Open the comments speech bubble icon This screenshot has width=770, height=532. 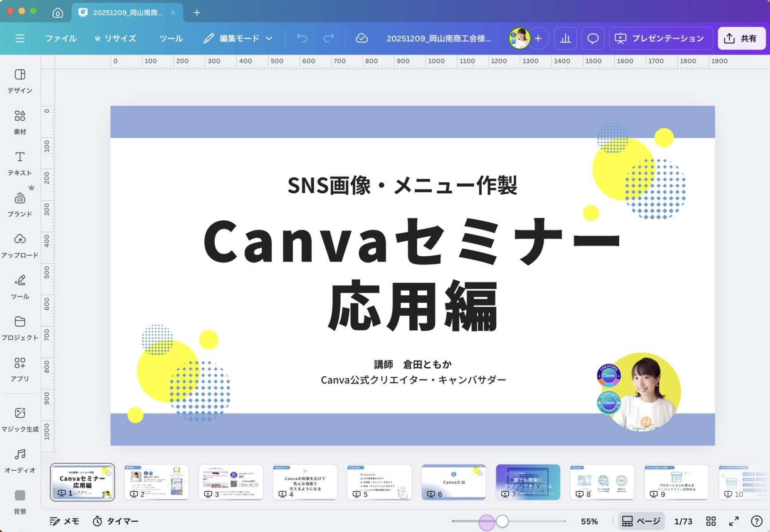(x=593, y=39)
